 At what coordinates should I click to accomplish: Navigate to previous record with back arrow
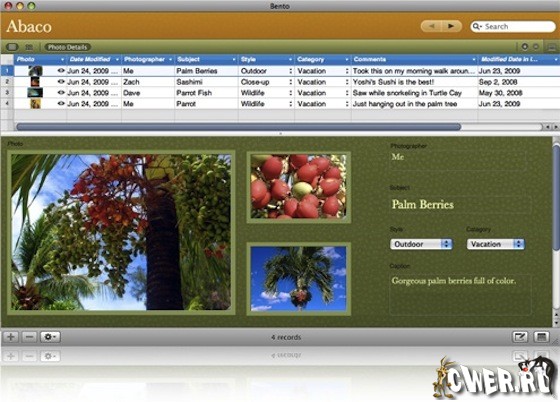point(431,26)
